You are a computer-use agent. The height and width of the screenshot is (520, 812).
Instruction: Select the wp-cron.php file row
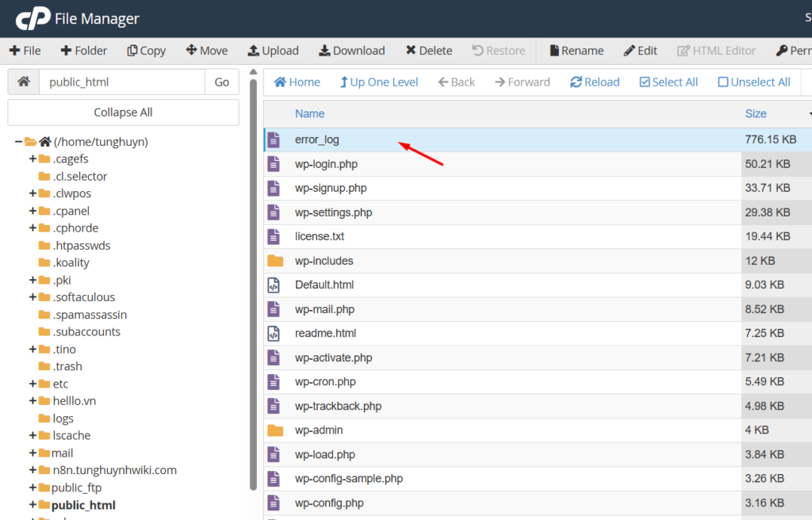click(x=538, y=382)
